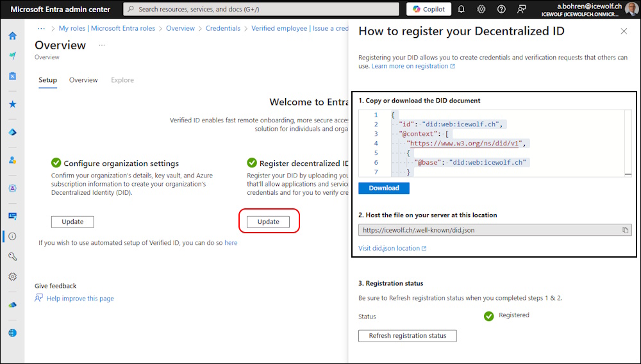
Task: Click the Configure organization settings heading
Action: 121,163
